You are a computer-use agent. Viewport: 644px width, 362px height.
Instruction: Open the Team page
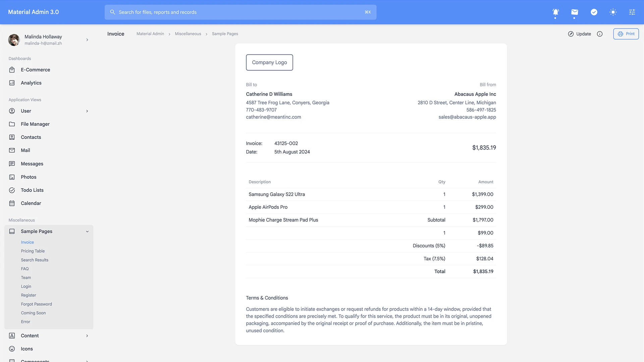26,278
